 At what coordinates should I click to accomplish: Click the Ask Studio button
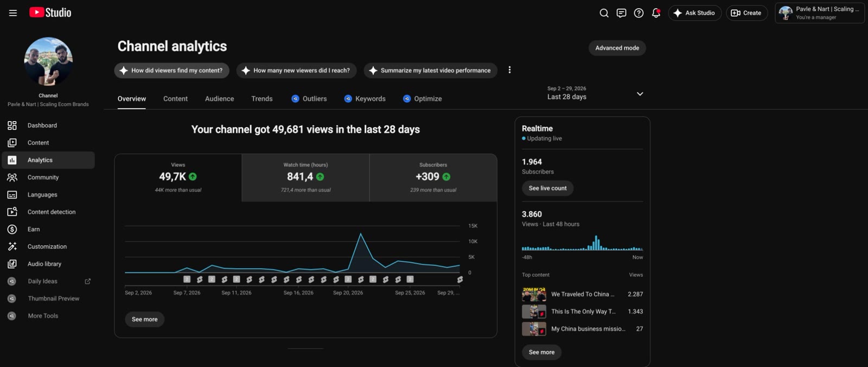coord(694,13)
